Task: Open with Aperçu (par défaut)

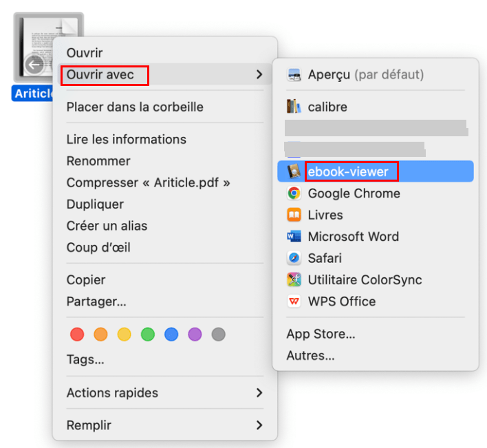Action: pyautogui.click(x=376, y=74)
